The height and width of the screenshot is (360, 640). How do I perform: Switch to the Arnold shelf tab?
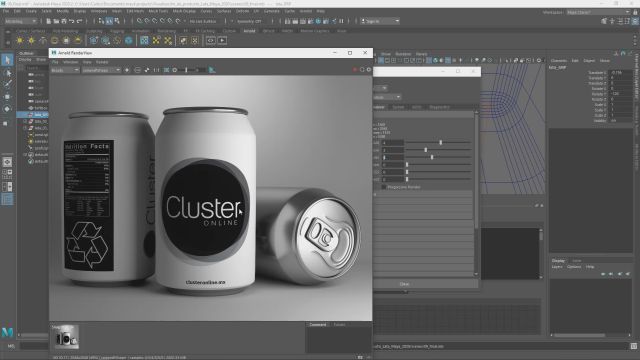249,31
